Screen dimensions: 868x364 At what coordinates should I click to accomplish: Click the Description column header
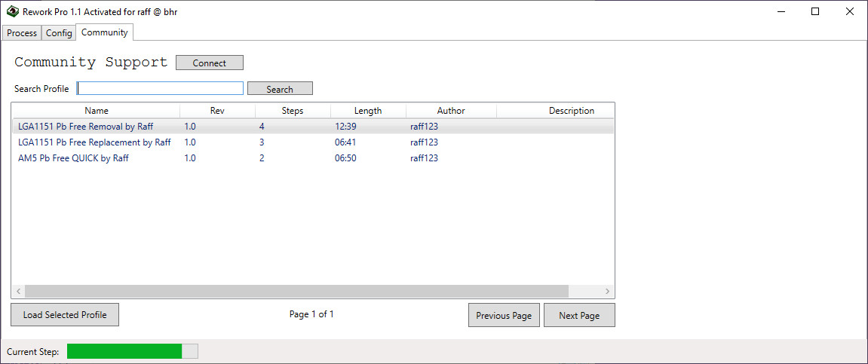571,111
